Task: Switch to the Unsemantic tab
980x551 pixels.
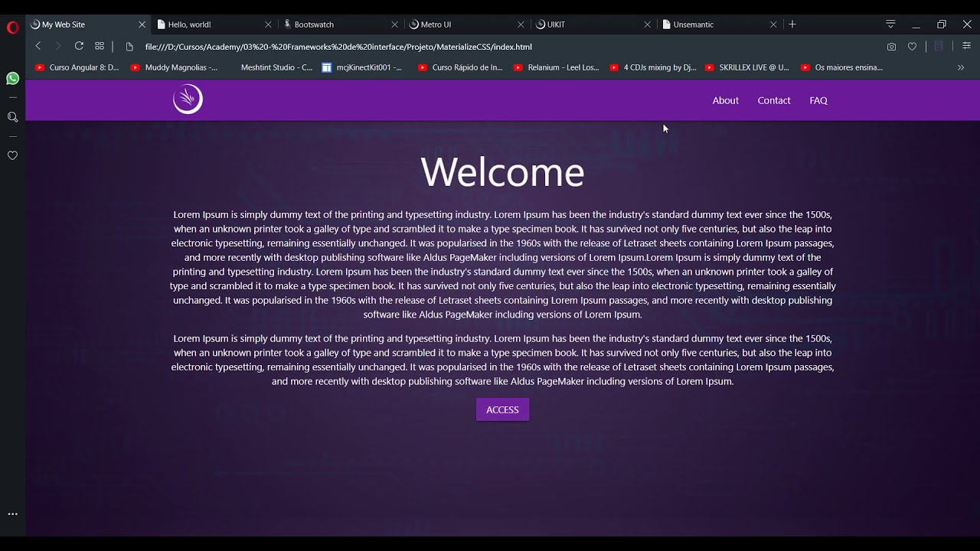Action: tap(720, 24)
